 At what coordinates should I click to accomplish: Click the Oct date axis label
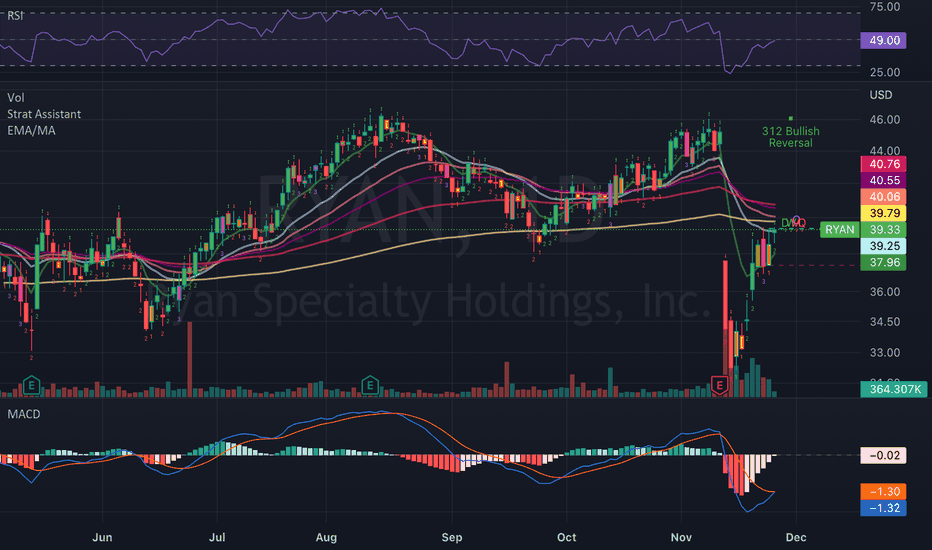click(566, 538)
